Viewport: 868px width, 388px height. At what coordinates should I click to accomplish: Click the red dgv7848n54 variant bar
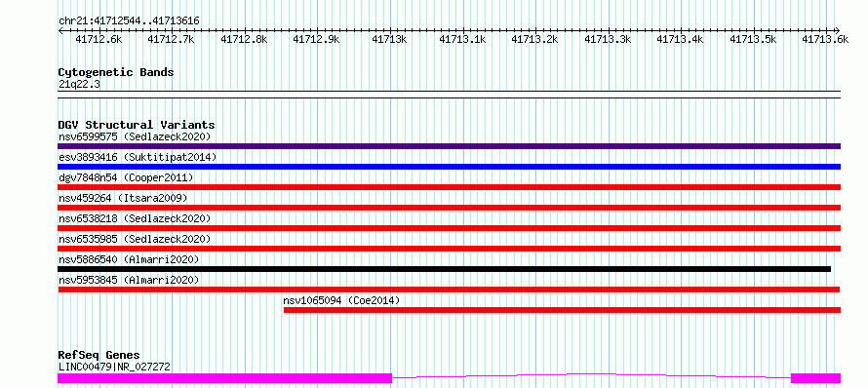[449, 187]
